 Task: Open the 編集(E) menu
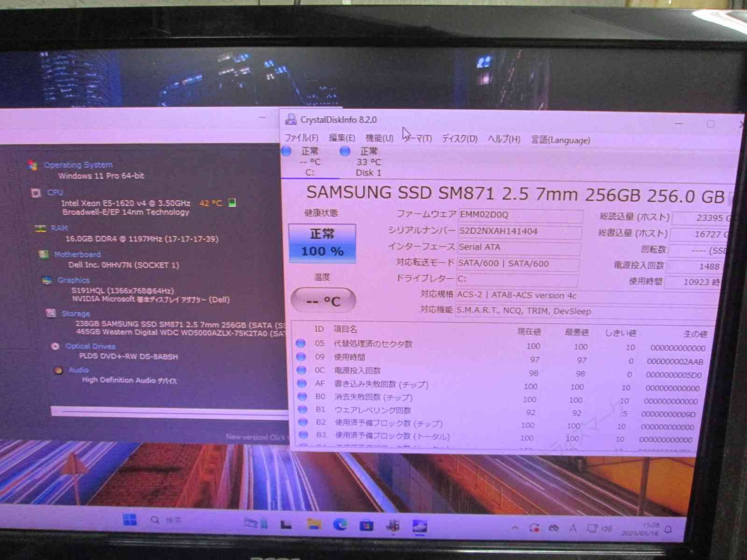(x=342, y=138)
